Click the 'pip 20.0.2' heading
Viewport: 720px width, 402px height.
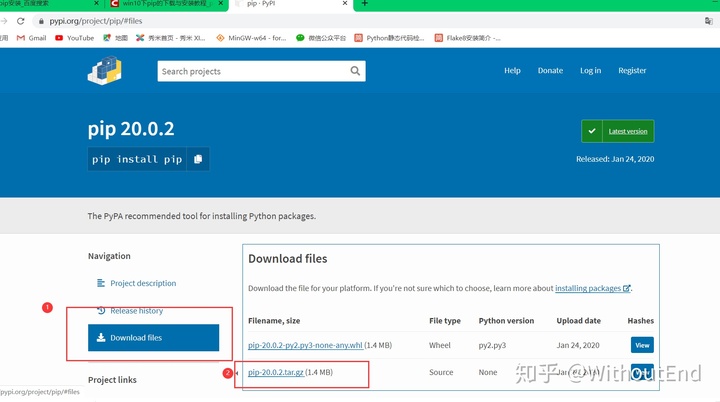tap(131, 129)
